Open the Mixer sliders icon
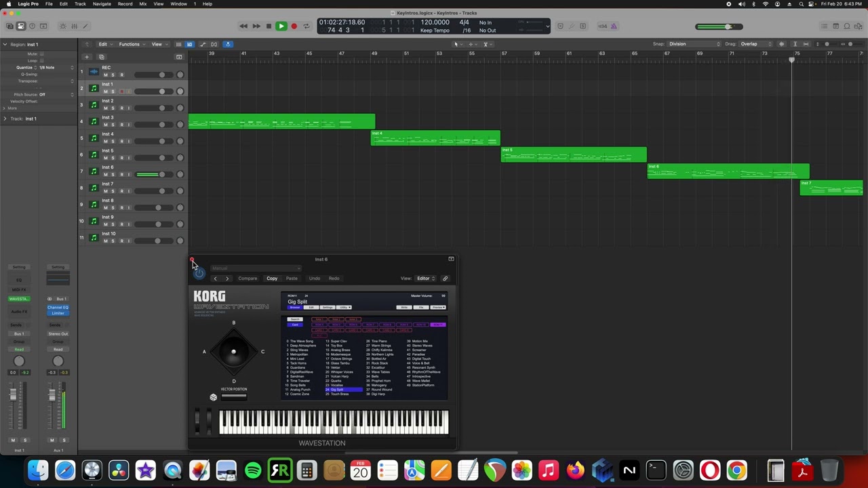The width and height of the screenshot is (868, 488). 75,26
